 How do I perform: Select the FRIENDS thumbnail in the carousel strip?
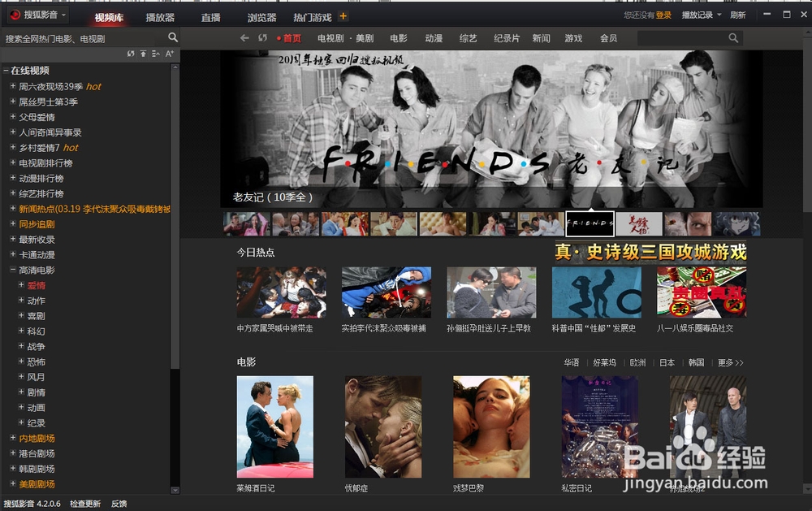coord(590,224)
